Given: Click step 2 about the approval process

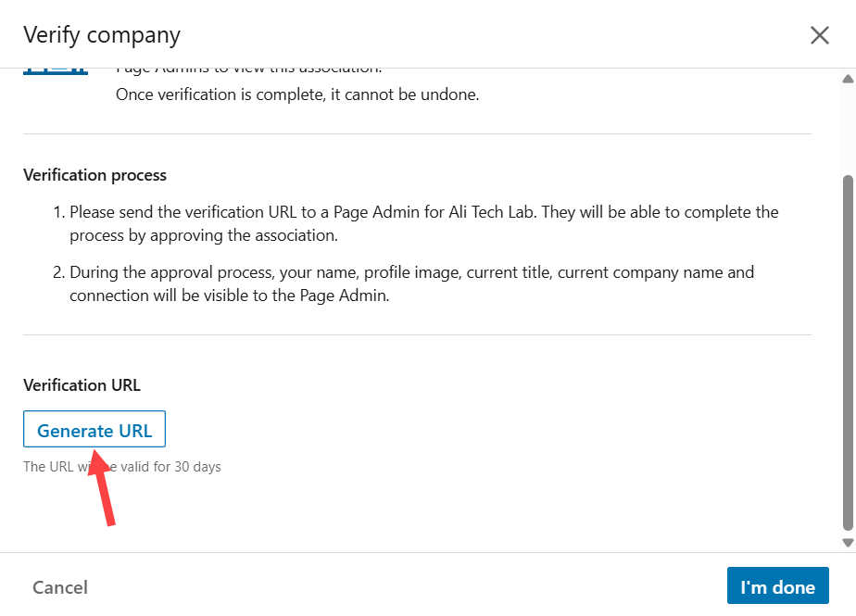Looking at the screenshot, I should (411, 283).
